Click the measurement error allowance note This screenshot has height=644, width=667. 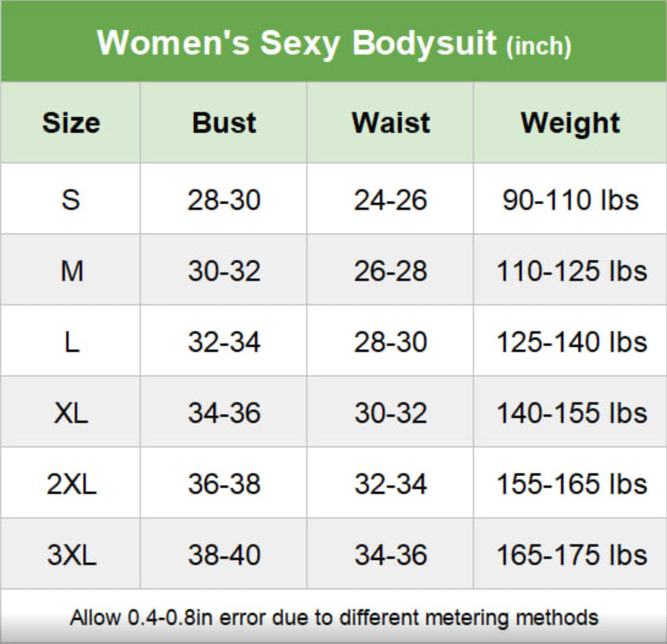tap(334, 616)
